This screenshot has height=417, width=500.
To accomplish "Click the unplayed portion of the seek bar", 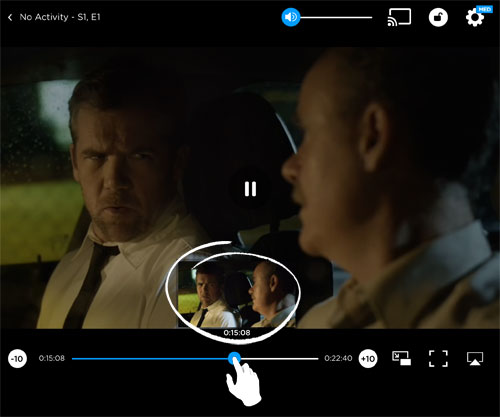I will (x=279, y=359).
